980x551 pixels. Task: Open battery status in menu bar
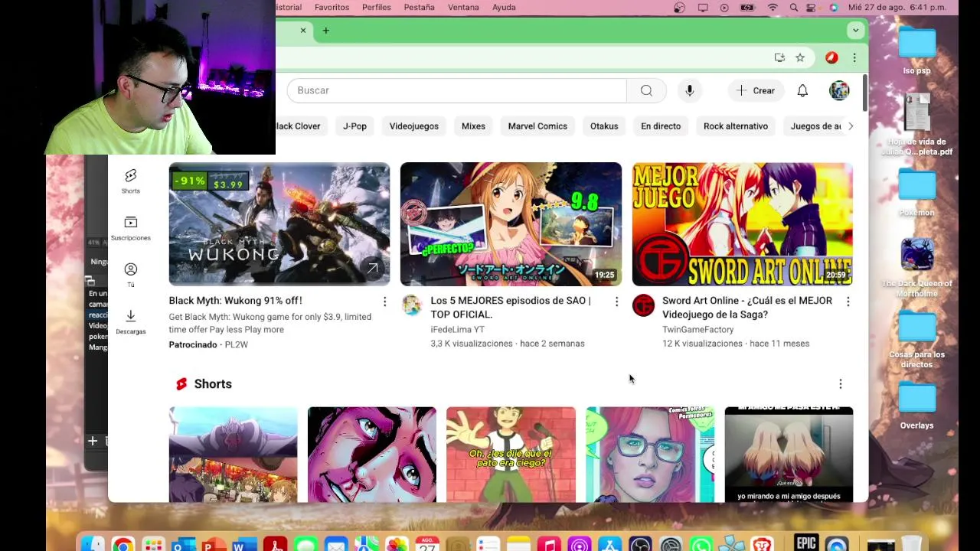(747, 8)
